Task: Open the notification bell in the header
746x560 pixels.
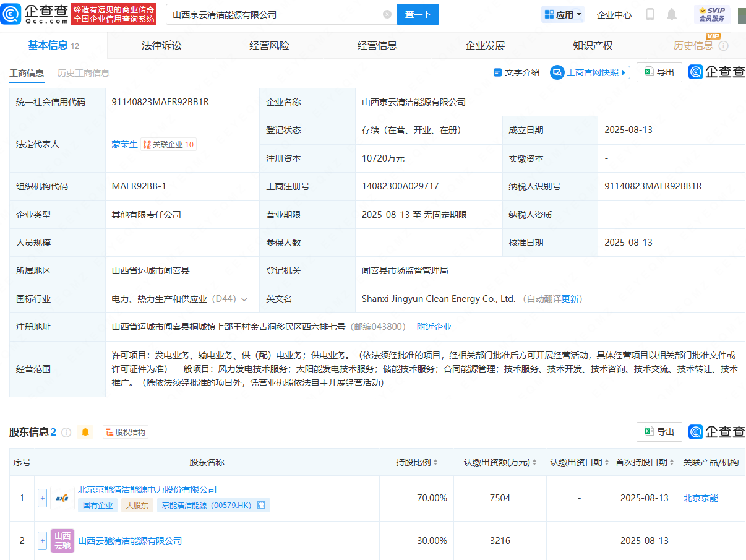Action: 672,14
